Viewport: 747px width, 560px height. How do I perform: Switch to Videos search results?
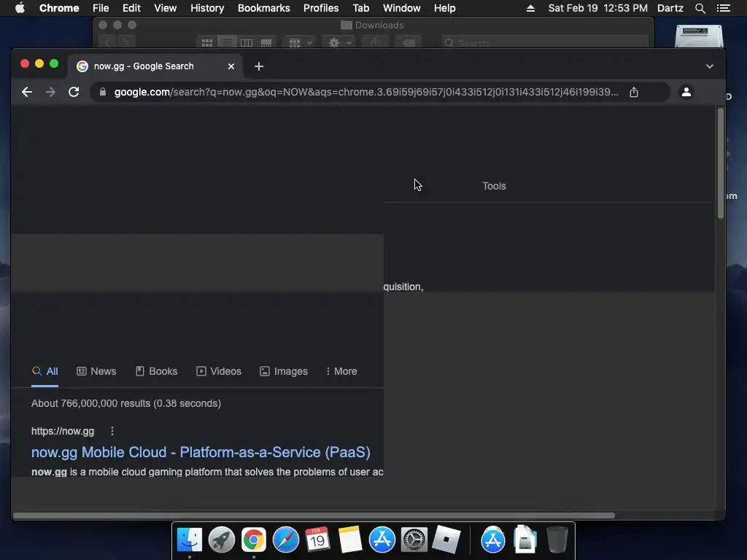click(219, 371)
